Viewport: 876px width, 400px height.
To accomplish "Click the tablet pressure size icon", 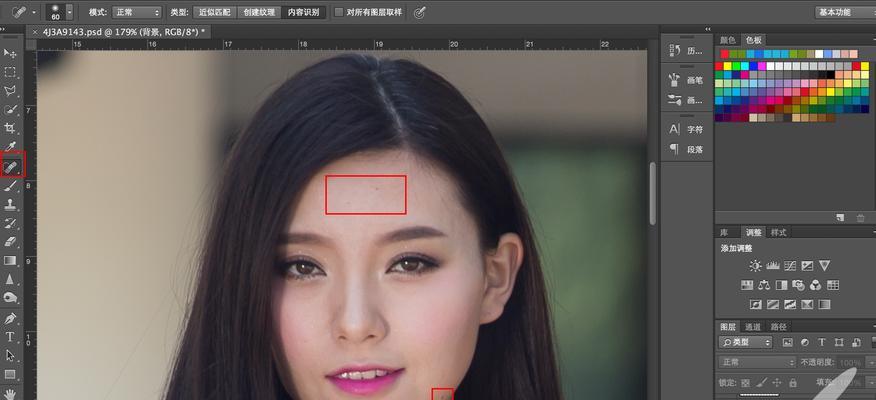I will tap(420, 12).
